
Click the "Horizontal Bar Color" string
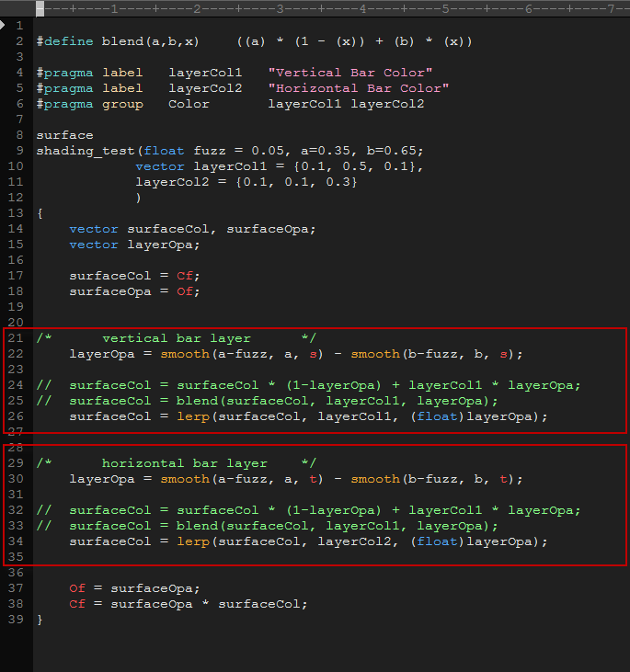pyautogui.click(x=358, y=88)
